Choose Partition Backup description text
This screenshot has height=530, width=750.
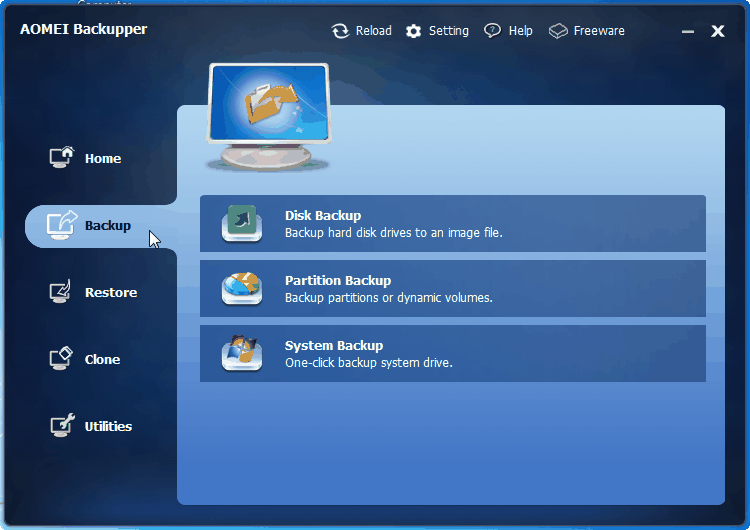(x=388, y=298)
